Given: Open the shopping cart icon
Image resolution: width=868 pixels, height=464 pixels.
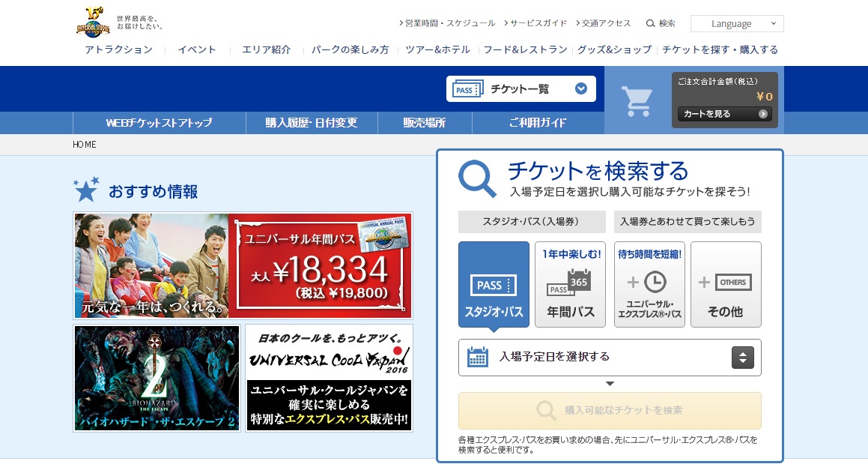Looking at the screenshot, I should click(x=636, y=101).
